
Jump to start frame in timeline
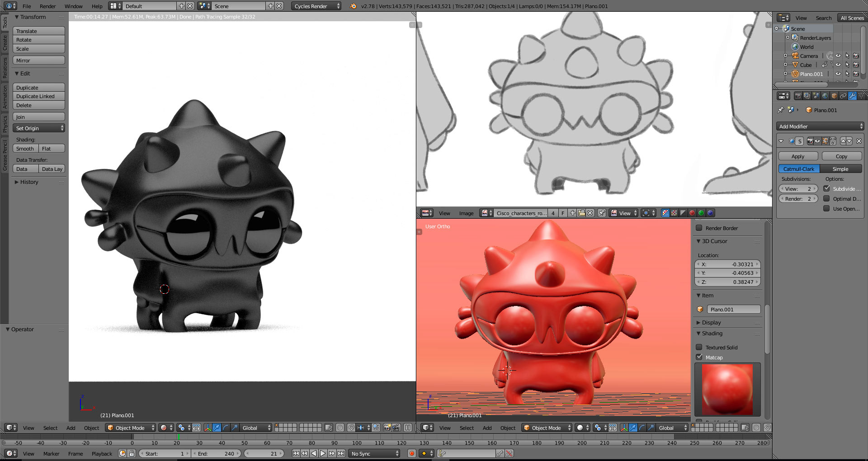tap(296, 453)
